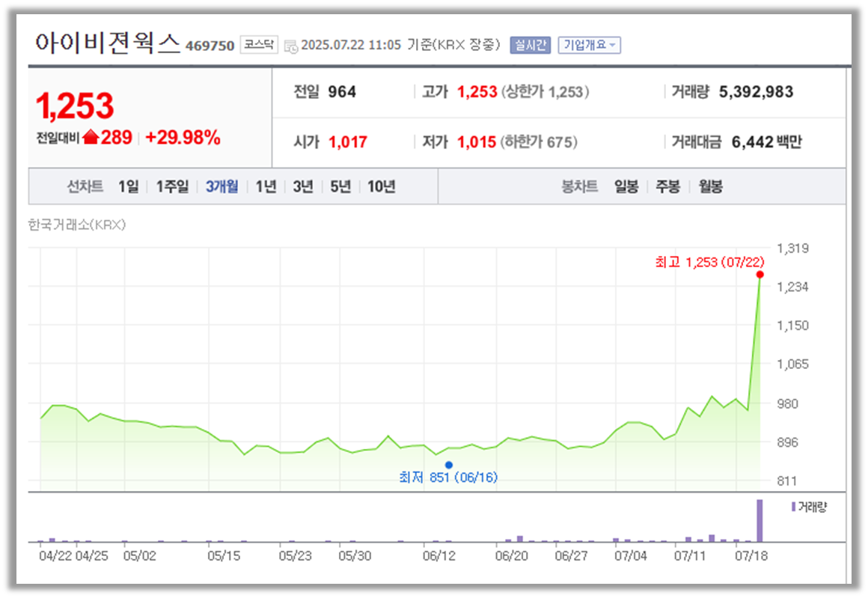Click the 실시간 button
Viewport: 868px width, 598px height.
point(530,45)
